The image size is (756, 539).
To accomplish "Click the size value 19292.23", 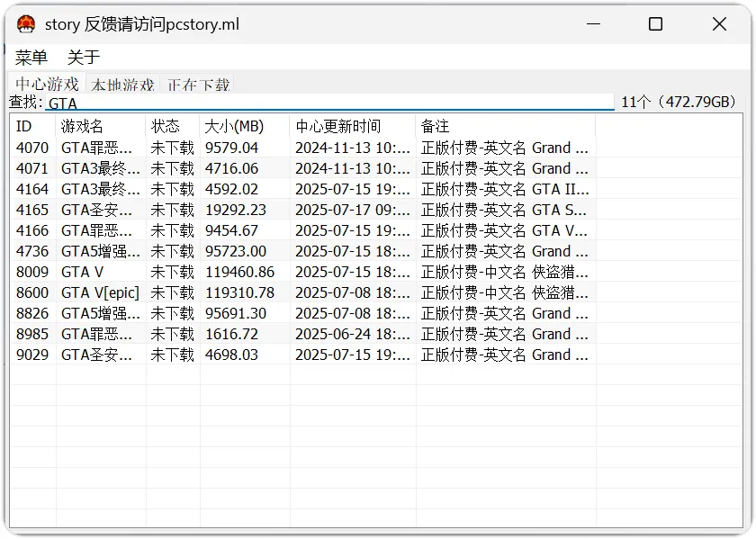I will click(236, 210).
